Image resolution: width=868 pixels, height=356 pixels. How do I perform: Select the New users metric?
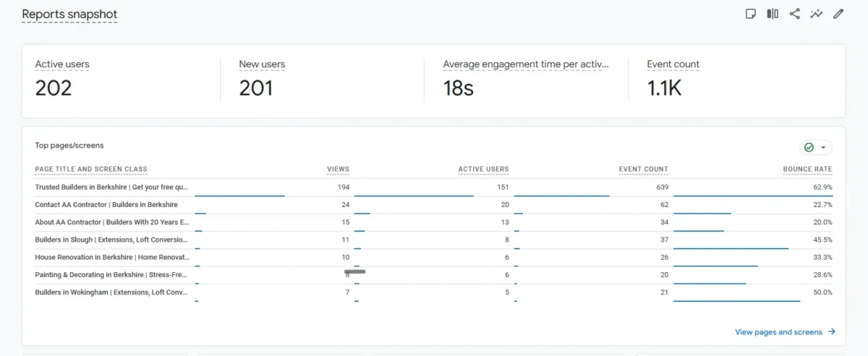(262, 64)
